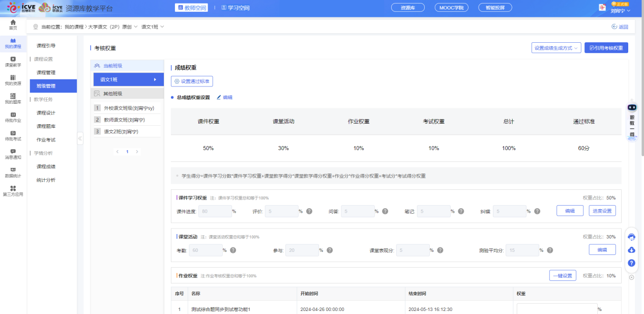Click the 引用考核权重 button

coord(605,47)
